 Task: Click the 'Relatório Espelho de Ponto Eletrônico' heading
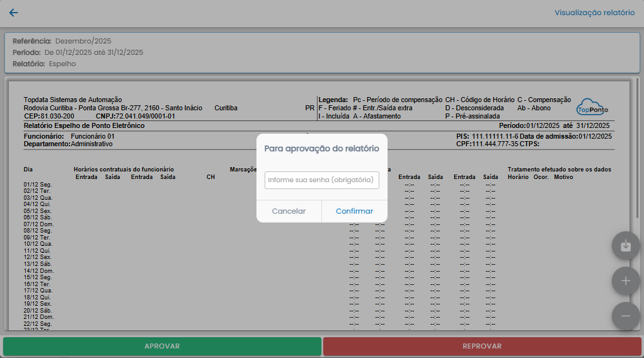click(x=84, y=125)
